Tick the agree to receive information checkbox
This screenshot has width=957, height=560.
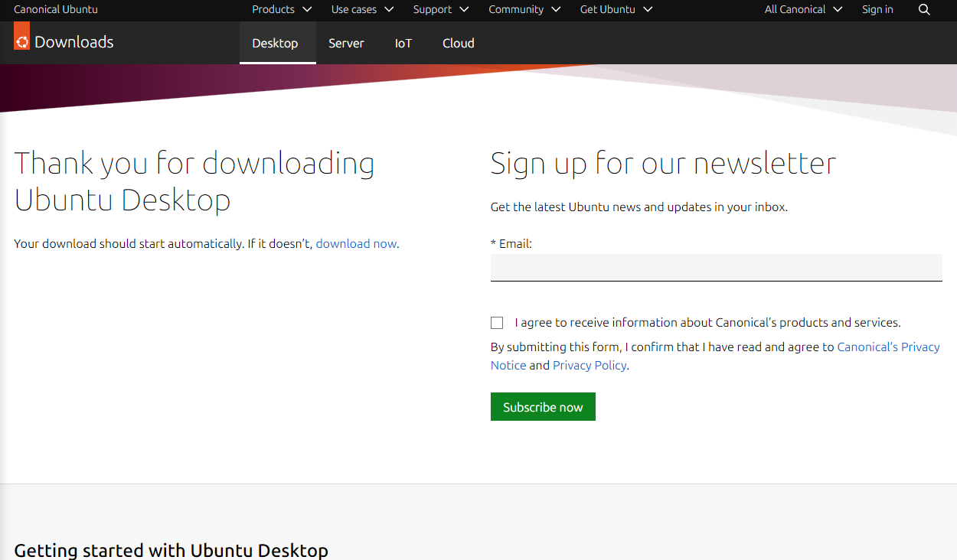[497, 323]
